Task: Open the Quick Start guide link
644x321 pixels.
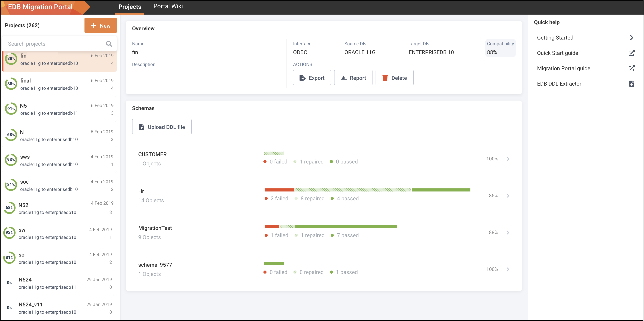Action: point(557,53)
